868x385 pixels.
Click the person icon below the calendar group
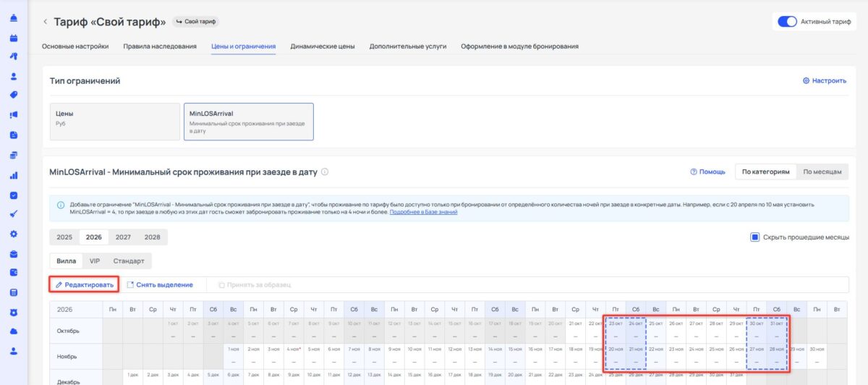pos(14,75)
